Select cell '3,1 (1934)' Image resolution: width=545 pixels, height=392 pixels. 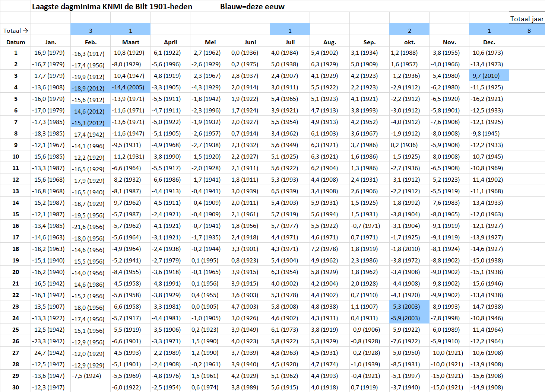point(370,52)
